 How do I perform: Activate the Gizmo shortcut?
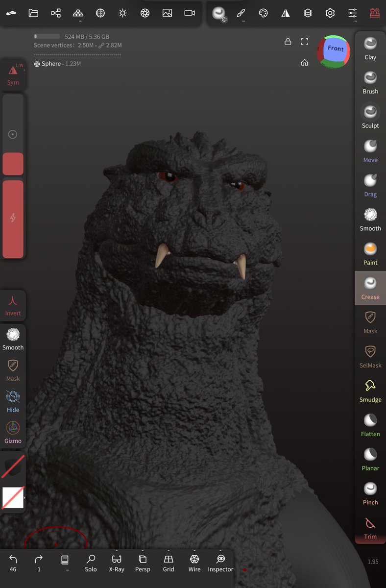point(13,433)
